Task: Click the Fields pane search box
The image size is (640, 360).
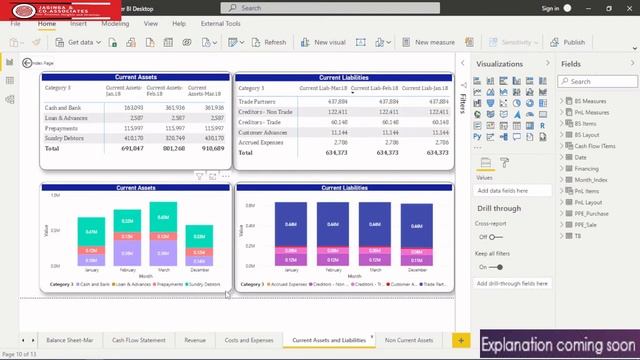Action: tap(598, 81)
